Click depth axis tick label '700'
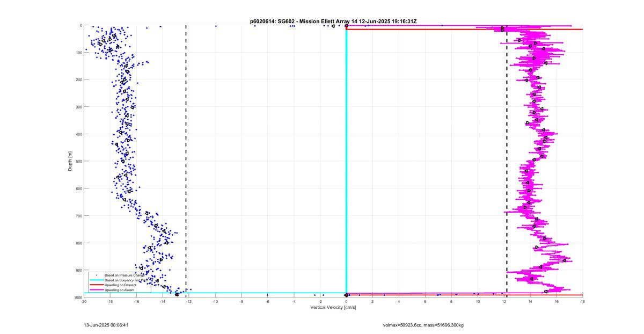The image size is (644, 334). click(78, 216)
